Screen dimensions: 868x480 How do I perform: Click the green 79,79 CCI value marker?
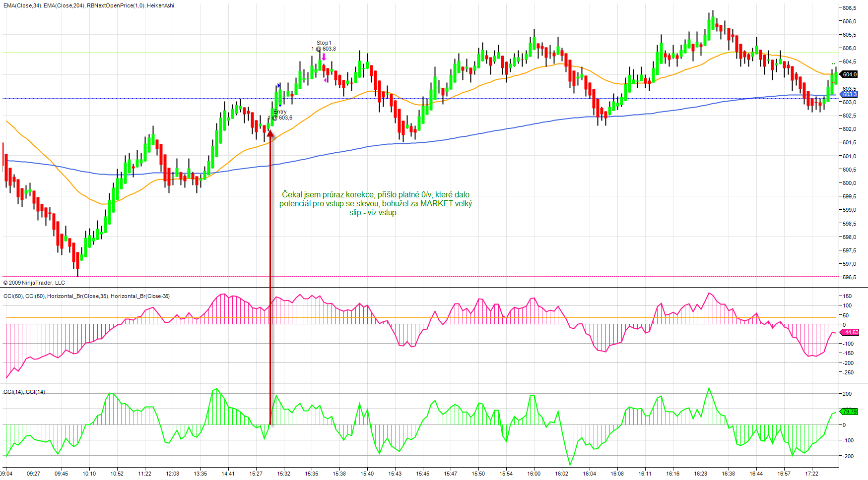coord(850,412)
